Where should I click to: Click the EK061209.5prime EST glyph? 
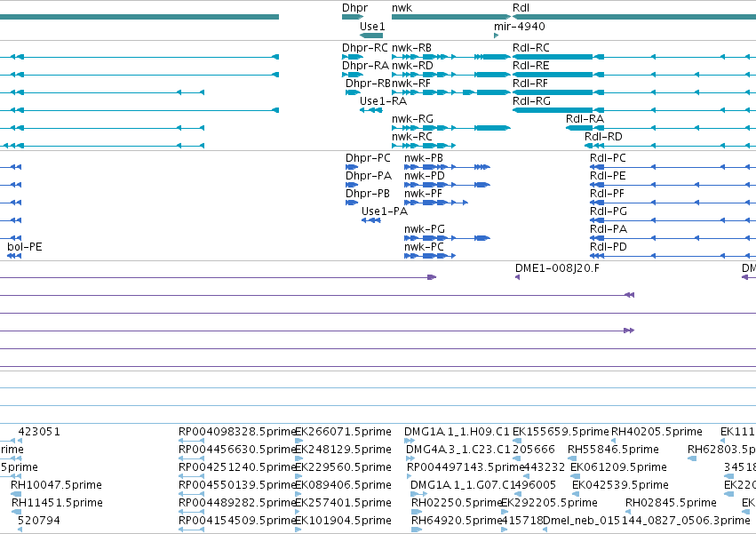click(574, 476)
